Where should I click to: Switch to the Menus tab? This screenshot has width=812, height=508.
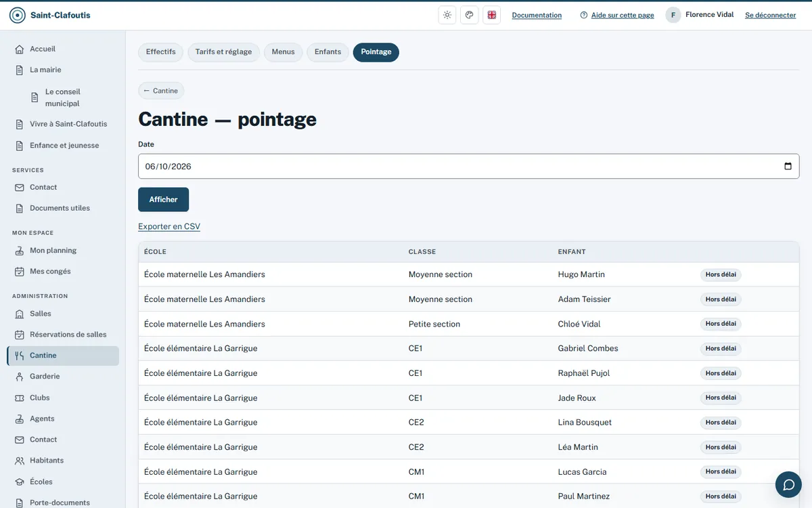coord(283,52)
